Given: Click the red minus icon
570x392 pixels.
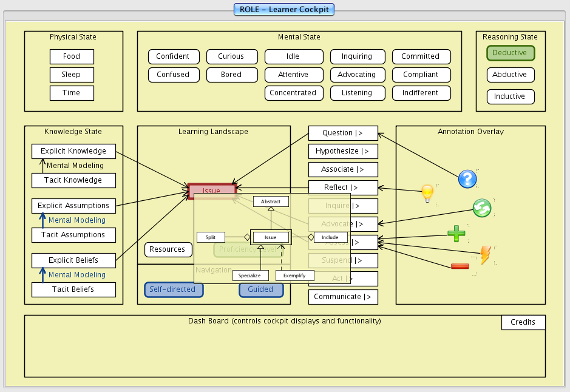Looking at the screenshot, I should click(460, 266).
